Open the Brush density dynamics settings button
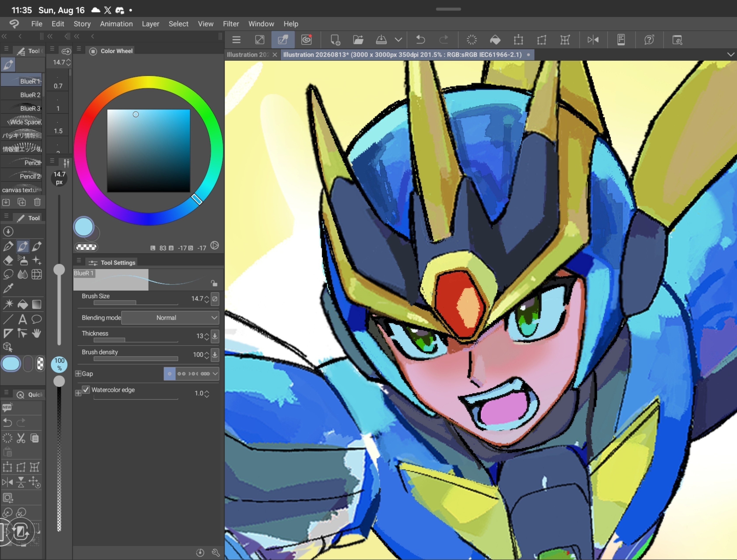Viewport: 737px width, 560px height. [x=215, y=355]
